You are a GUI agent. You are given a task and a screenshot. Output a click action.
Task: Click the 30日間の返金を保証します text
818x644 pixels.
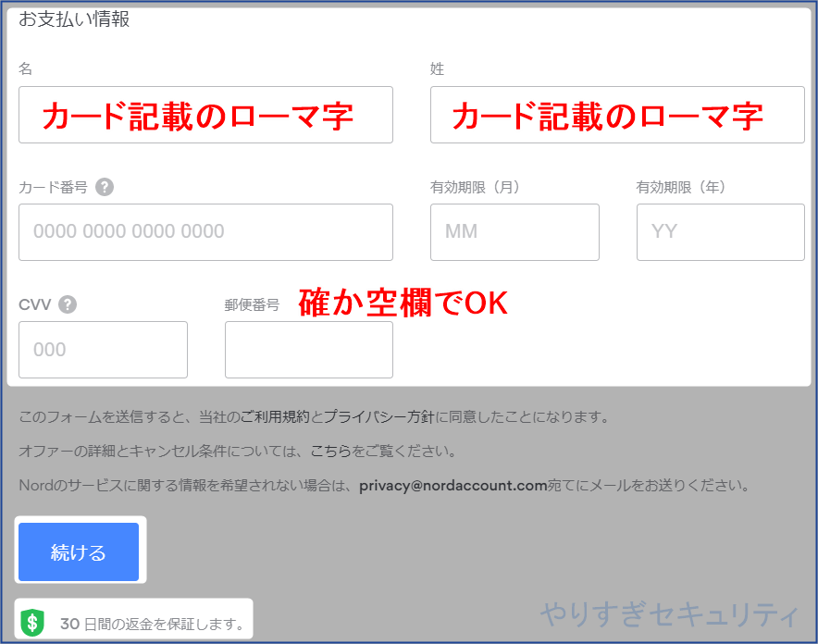coord(153,624)
